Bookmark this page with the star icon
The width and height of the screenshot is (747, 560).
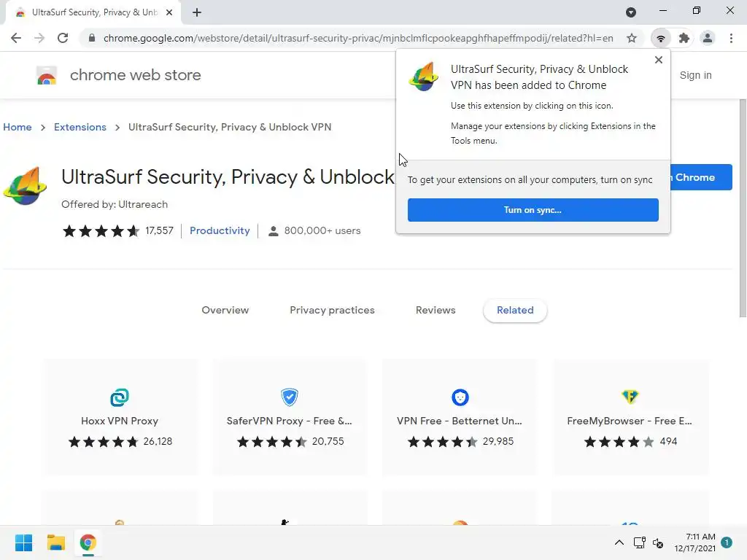632,38
